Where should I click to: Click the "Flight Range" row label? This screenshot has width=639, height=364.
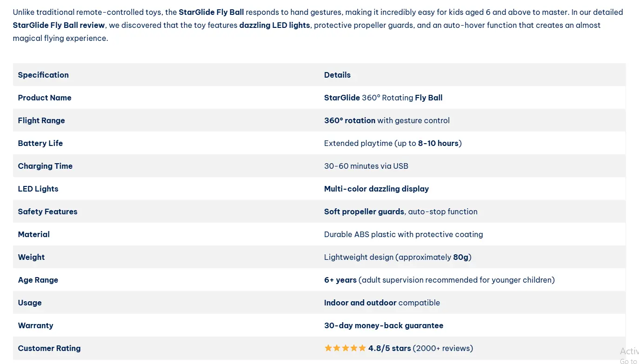click(x=41, y=120)
